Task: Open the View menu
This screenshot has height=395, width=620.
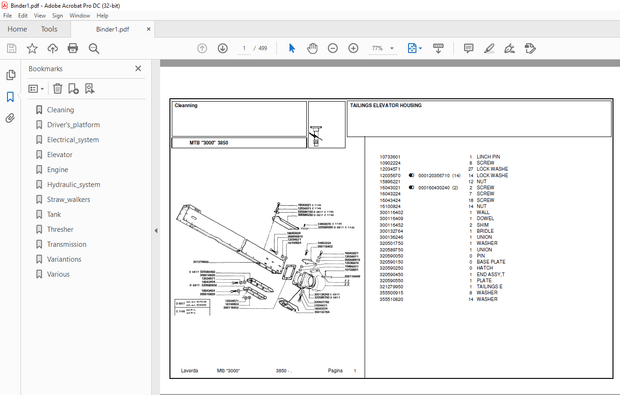Action: 40,15
